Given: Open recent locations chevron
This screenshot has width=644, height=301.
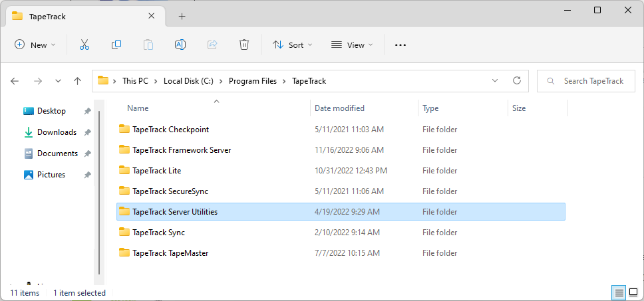Looking at the screenshot, I should [58, 81].
